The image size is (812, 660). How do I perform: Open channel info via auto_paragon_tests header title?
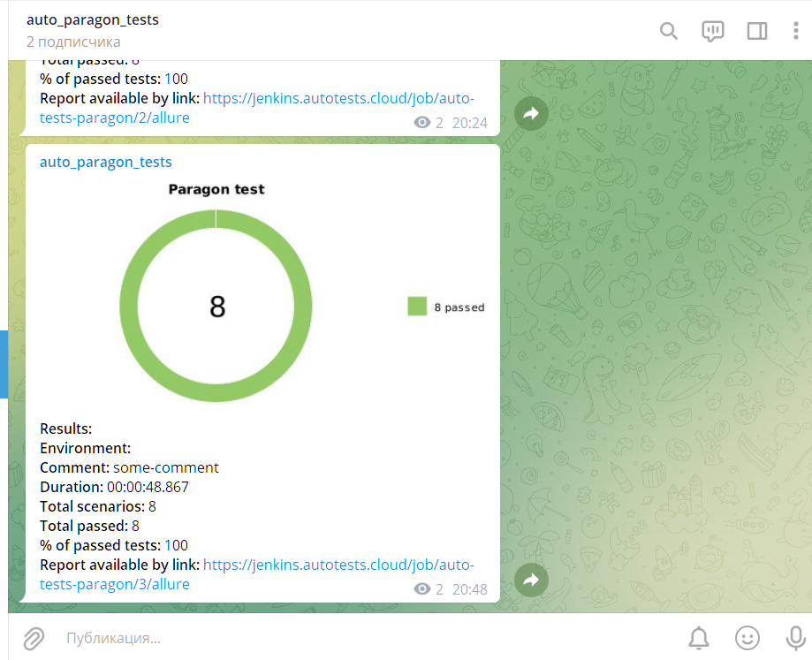[93, 19]
